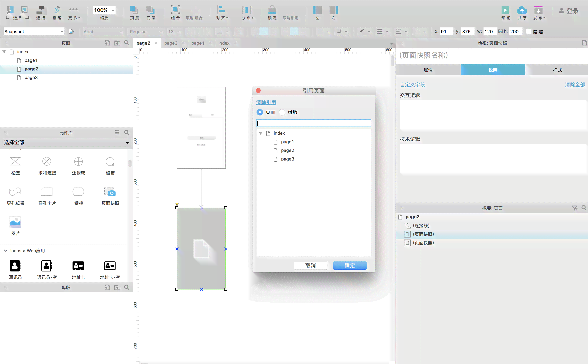
Task: Open the Publish menu
Action: [x=539, y=13]
